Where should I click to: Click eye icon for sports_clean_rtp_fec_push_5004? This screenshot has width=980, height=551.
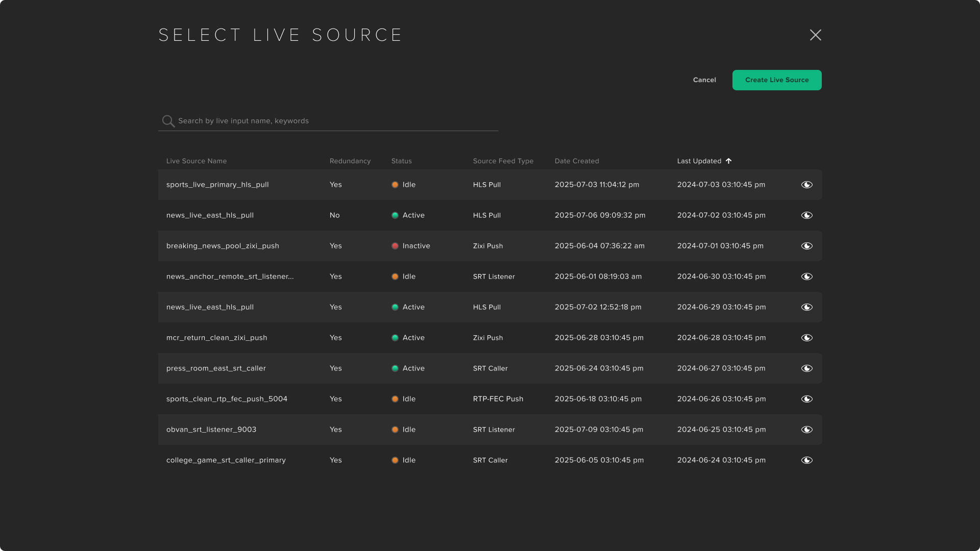tap(806, 399)
